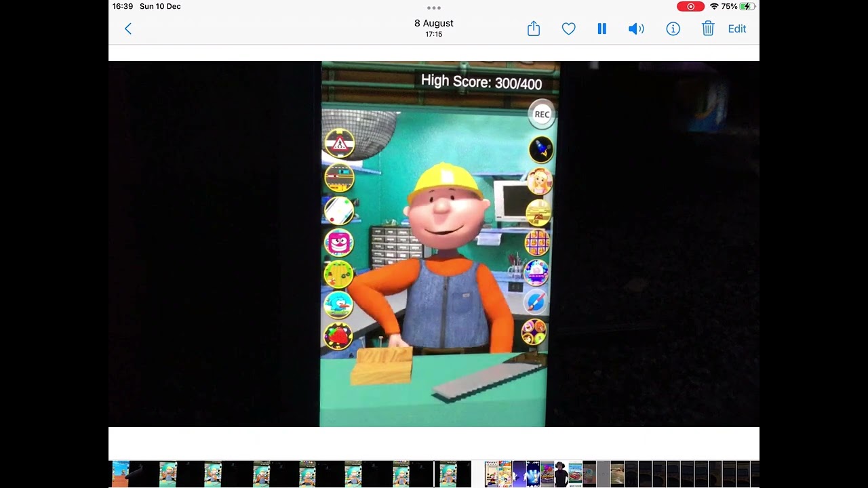868x488 pixels.
Task: Tap Edit to modify the video
Action: point(737,28)
